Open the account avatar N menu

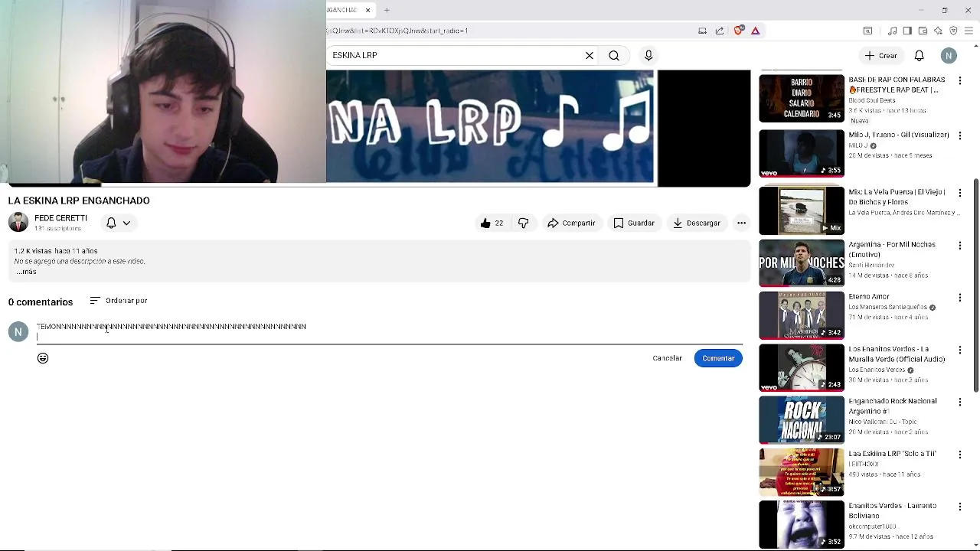(949, 55)
